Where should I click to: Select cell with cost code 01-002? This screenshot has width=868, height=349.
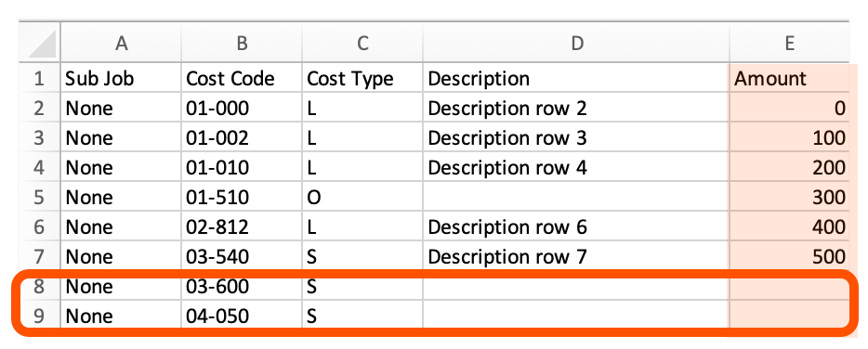[x=242, y=137]
